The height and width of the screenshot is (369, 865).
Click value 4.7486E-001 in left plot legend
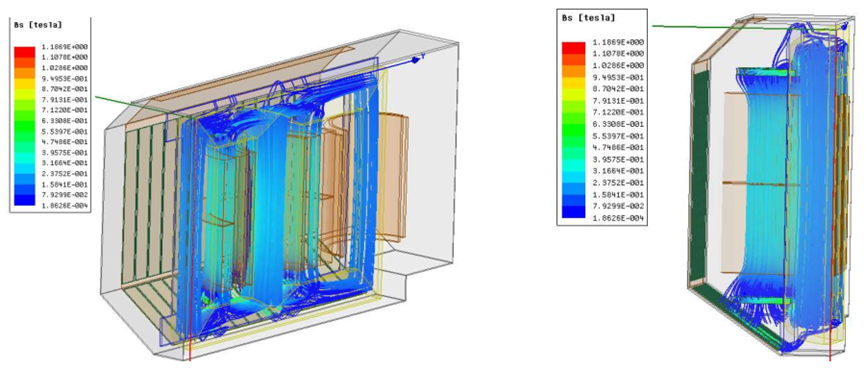[66, 142]
